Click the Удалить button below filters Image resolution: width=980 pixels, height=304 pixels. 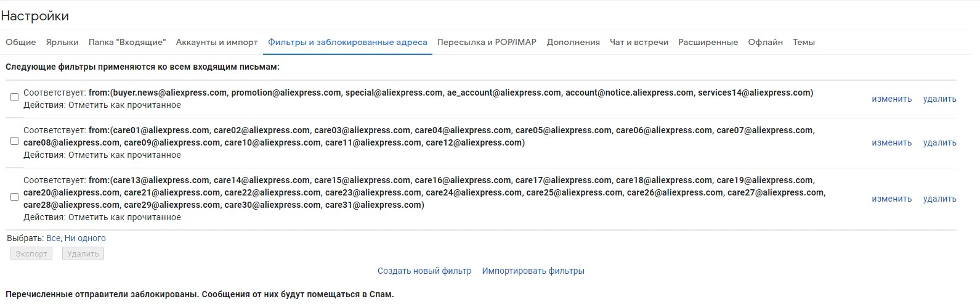pyautogui.click(x=83, y=253)
